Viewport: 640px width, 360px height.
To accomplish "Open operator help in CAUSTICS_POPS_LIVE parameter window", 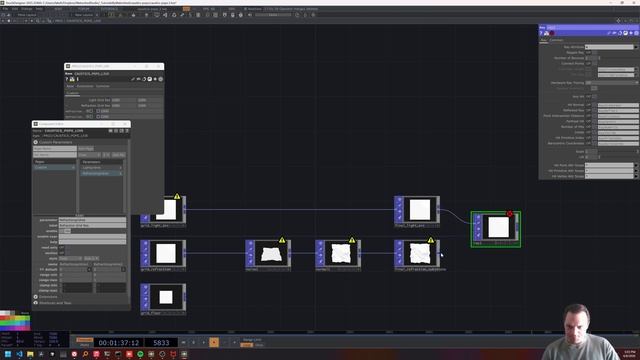I will pyautogui.click(x=67, y=79).
